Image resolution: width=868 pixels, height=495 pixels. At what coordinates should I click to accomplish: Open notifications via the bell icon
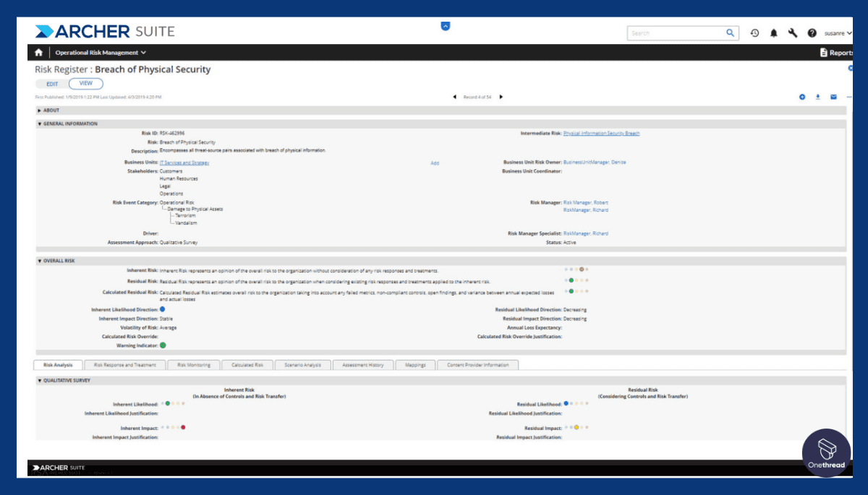click(773, 33)
